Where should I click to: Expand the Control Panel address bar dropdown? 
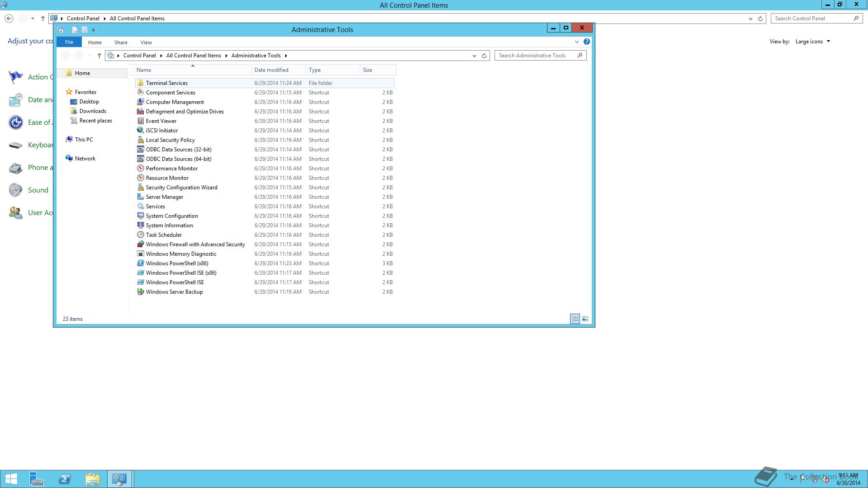pyautogui.click(x=750, y=19)
